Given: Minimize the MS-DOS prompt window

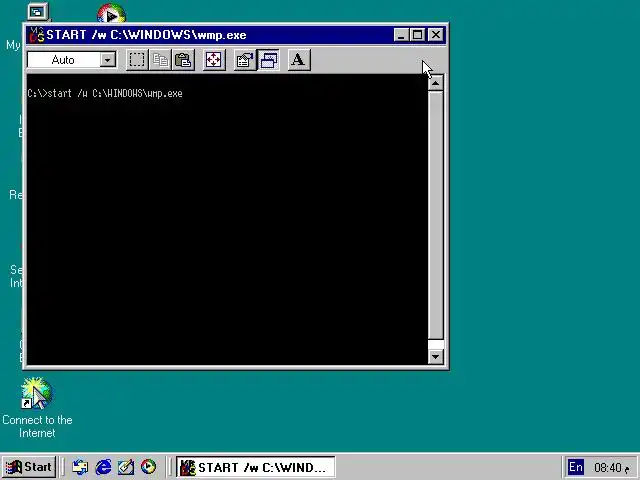Looking at the screenshot, I should coord(401,35).
